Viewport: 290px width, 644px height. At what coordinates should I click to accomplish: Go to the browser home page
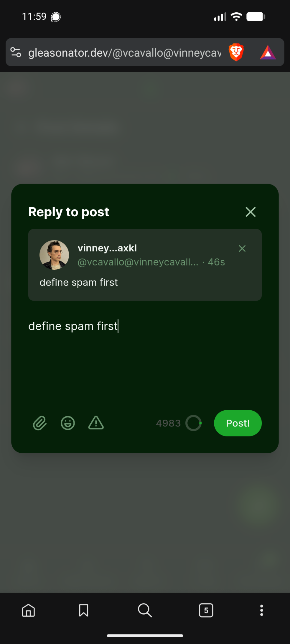point(29,610)
